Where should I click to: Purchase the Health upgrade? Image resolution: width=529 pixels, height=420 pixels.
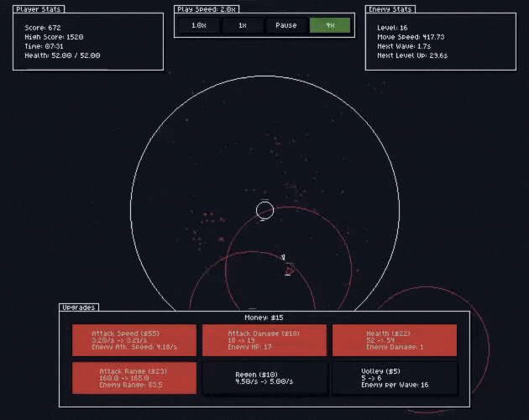click(x=395, y=340)
